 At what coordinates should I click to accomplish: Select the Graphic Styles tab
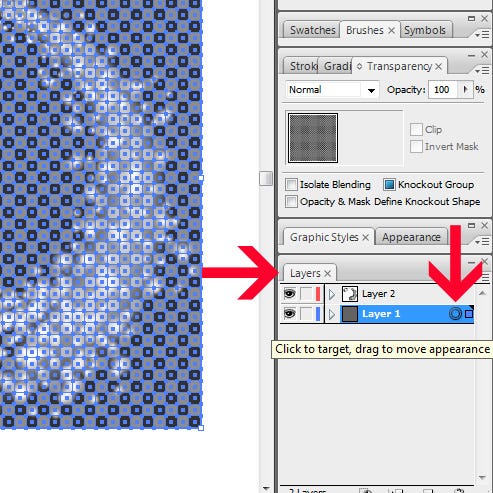[324, 237]
